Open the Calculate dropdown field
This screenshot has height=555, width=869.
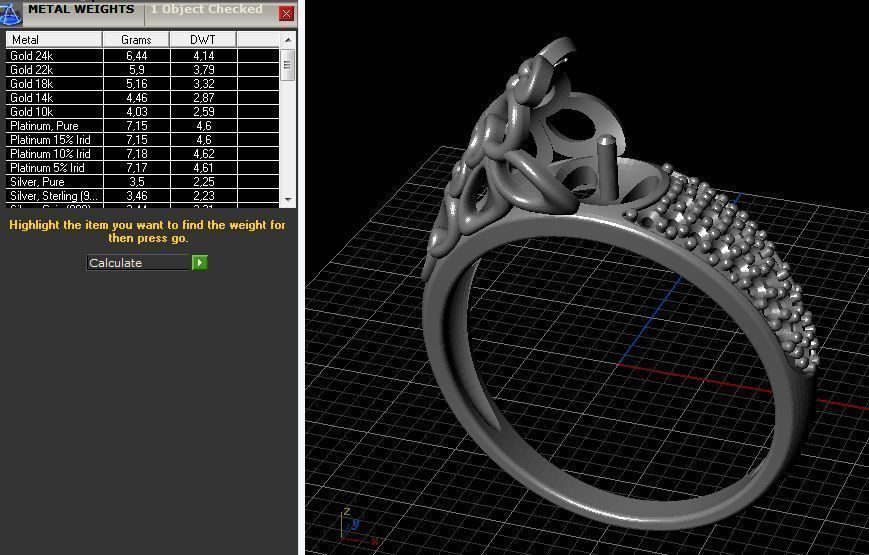coord(139,263)
